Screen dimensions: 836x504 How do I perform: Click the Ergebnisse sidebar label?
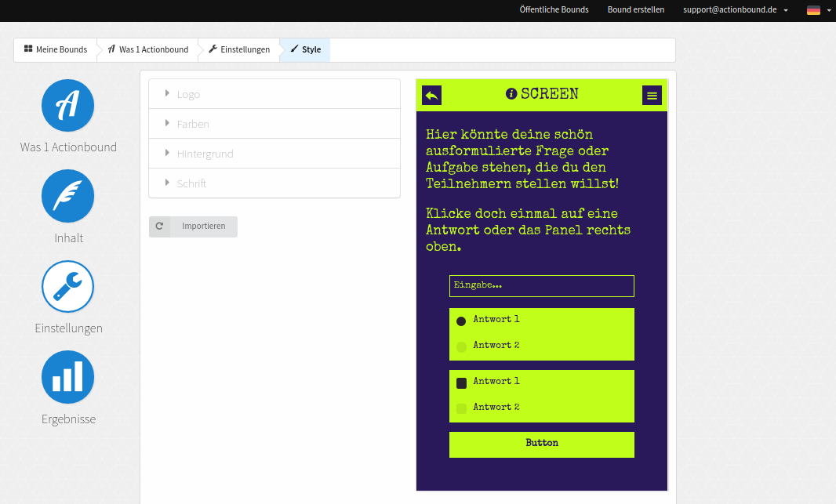coord(69,419)
